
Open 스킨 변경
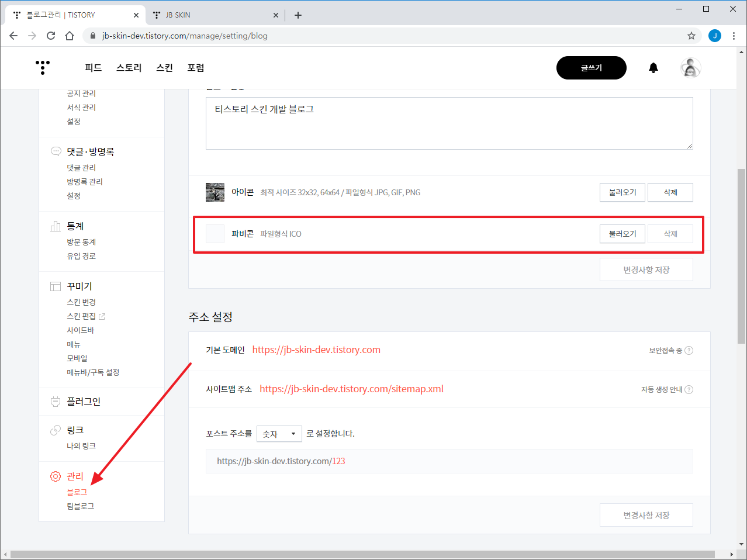81,302
